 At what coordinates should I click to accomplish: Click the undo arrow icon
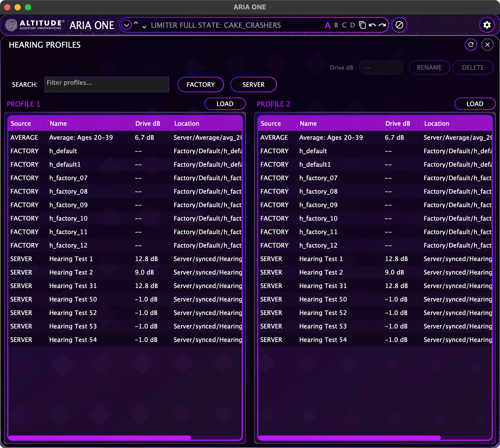[x=372, y=25]
